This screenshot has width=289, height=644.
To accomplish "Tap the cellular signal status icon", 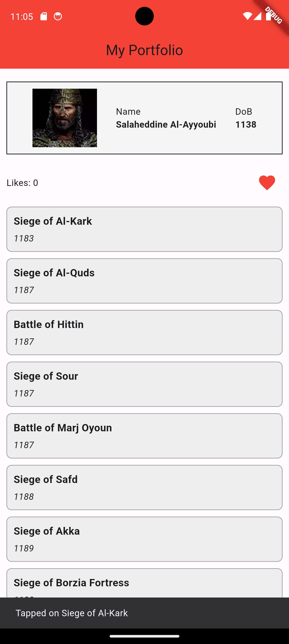I will point(257,16).
